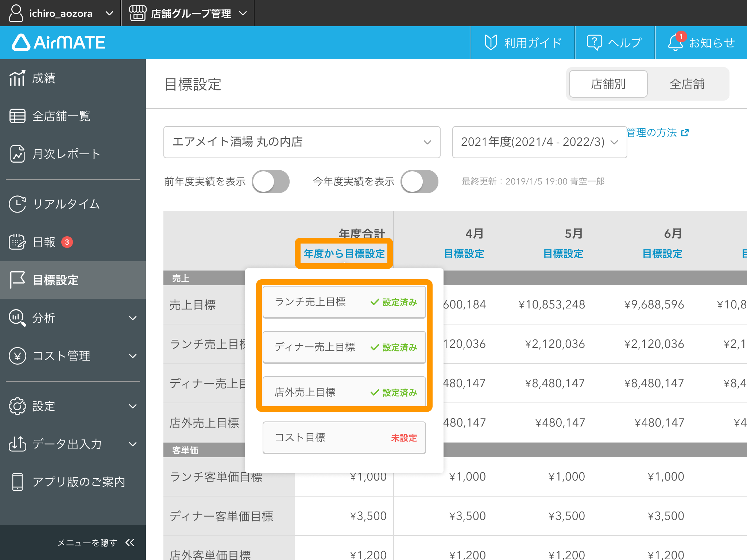747x560 pixels.
Task: Click the 6月 店外売上目標 value ¥480,147
Action: 659,423
